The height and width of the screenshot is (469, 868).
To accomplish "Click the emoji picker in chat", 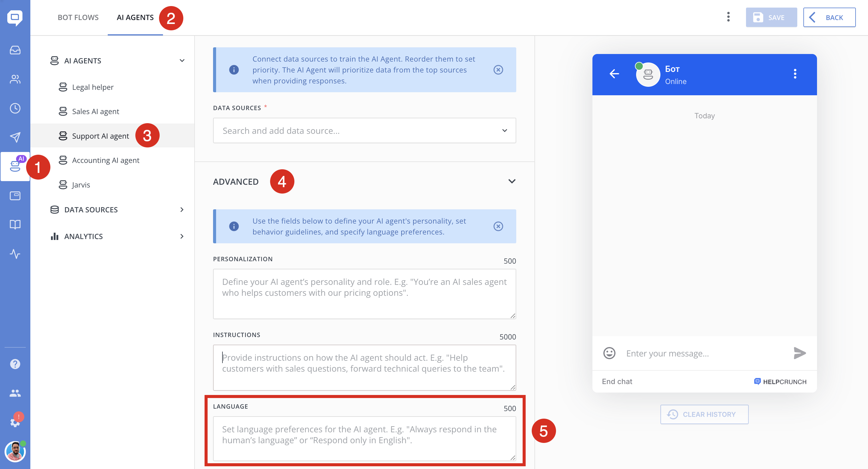I will click(609, 353).
